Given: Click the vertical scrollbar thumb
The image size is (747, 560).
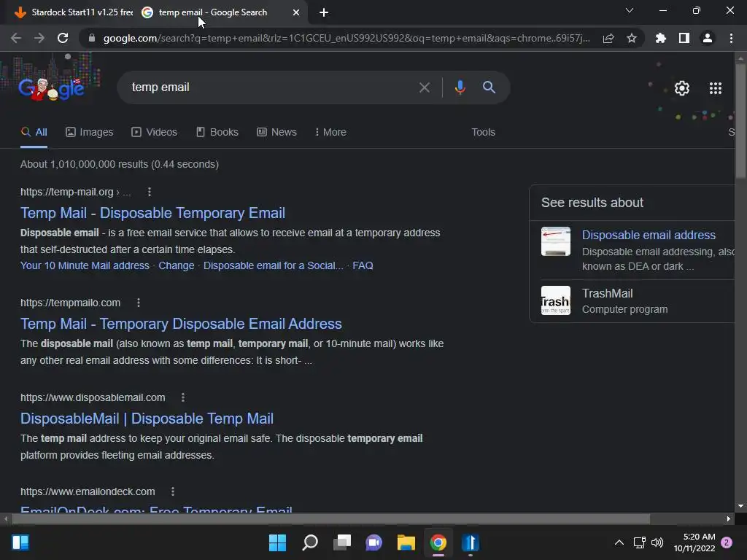Looking at the screenshot, I should pyautogui.click(x=740, y=121).
